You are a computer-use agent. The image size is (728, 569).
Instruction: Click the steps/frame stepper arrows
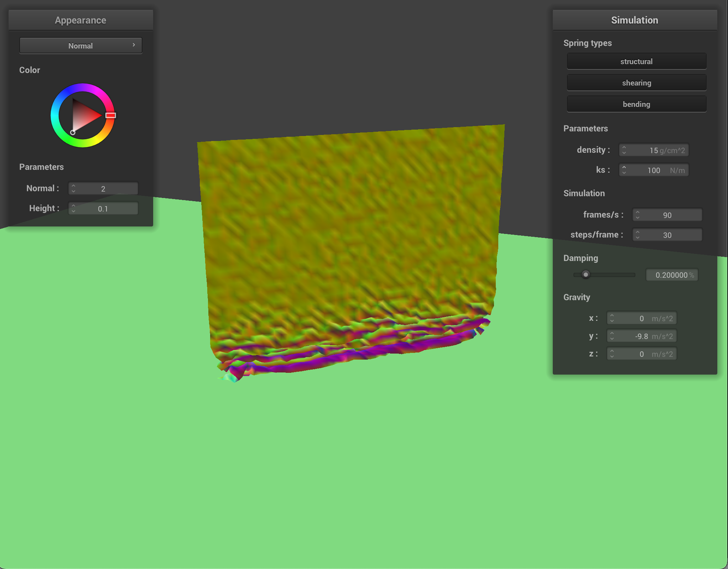638,235
